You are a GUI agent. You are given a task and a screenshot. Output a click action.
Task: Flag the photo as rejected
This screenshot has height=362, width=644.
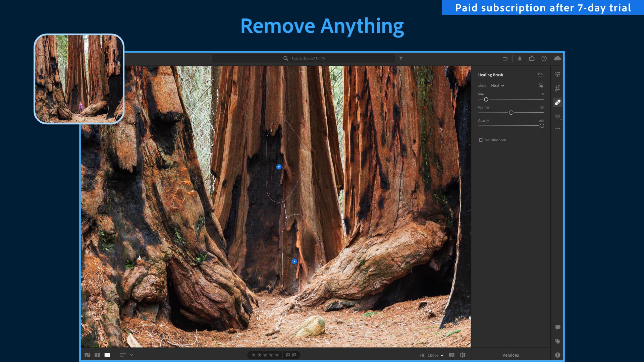[294, 355]
